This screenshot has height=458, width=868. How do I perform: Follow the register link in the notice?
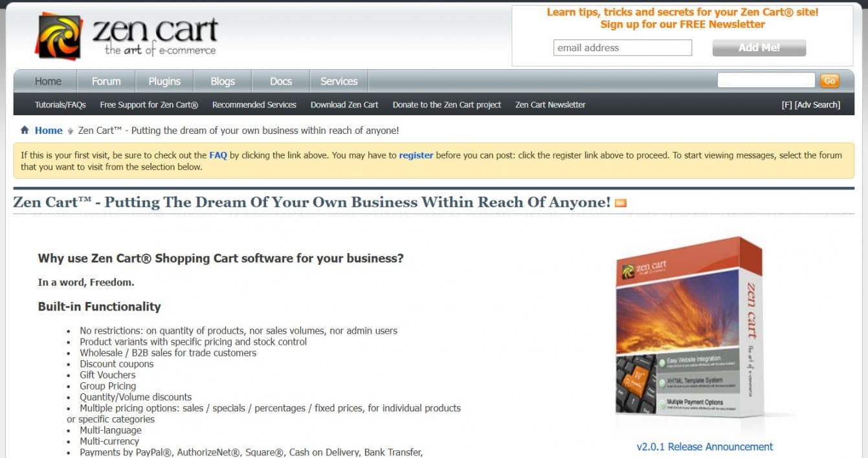pyautogui.click(x=416, y=155)
